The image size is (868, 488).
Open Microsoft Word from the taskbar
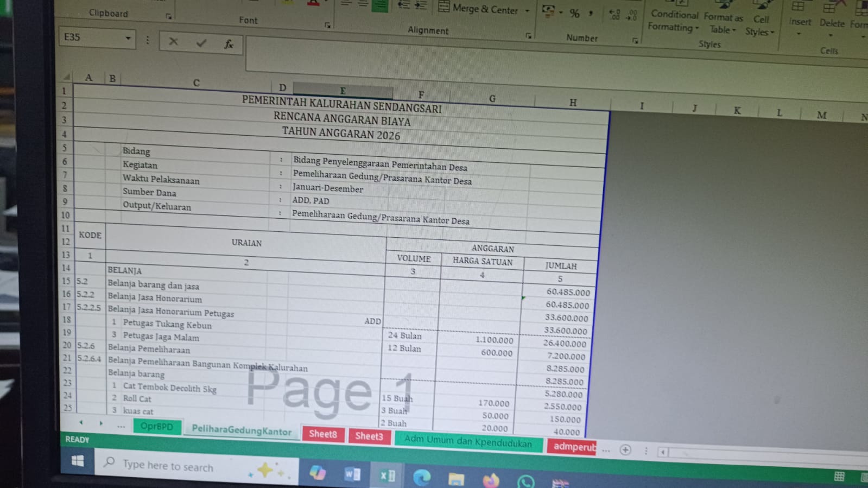pyautogui.click(x=352, y=475)
